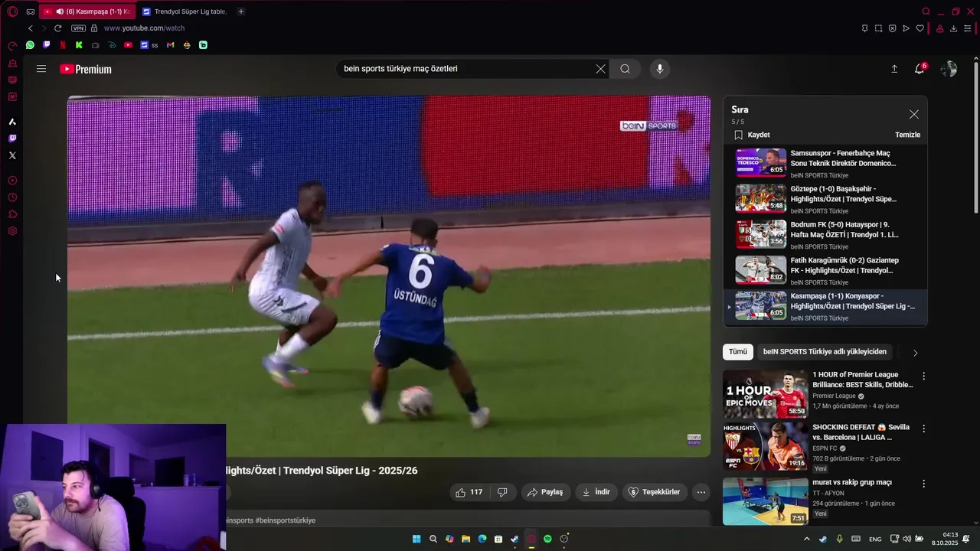The width and height of the screenshot is (980, 551).
Task: Run search with the magnifier button
Action: click(x=626, y=69)
